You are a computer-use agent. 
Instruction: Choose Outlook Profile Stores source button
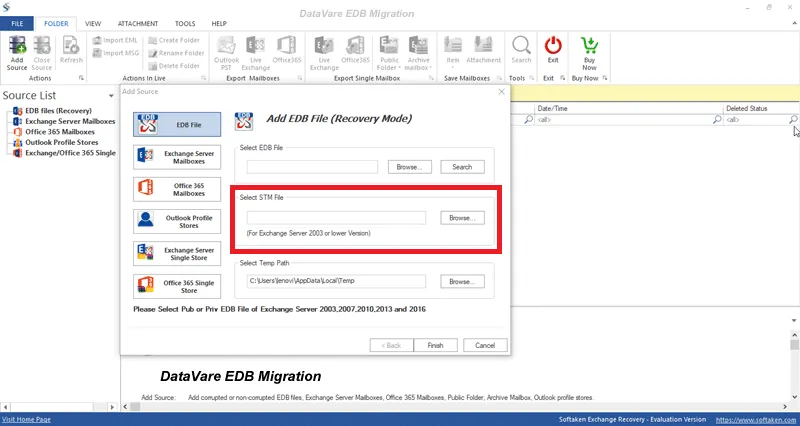pyautogui.click(x=177, y=221)
